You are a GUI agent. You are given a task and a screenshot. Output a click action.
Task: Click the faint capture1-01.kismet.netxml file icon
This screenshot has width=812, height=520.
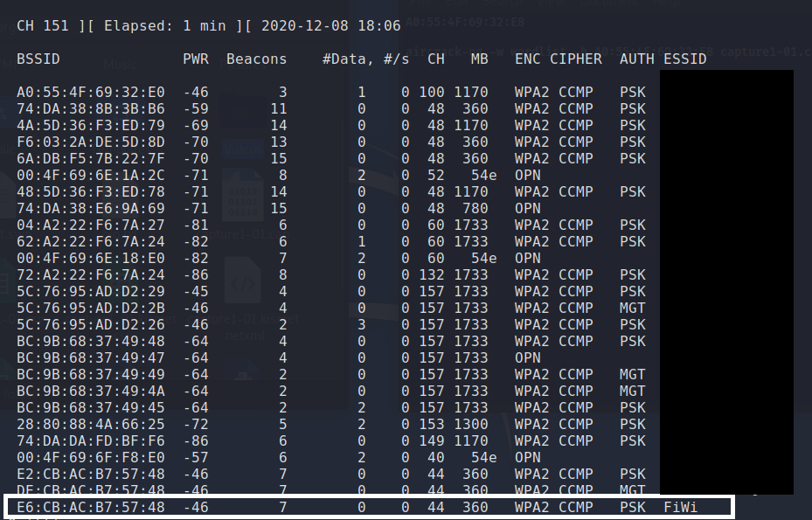pos(242,280)
